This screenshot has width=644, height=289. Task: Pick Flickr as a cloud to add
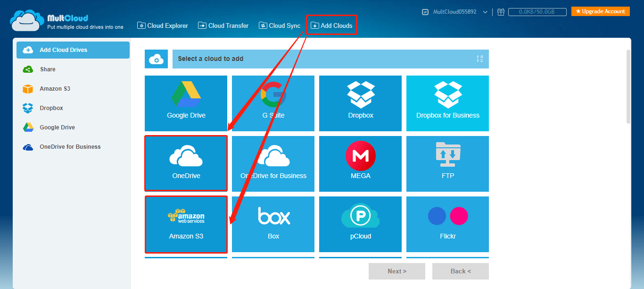(x=447, y=224)
